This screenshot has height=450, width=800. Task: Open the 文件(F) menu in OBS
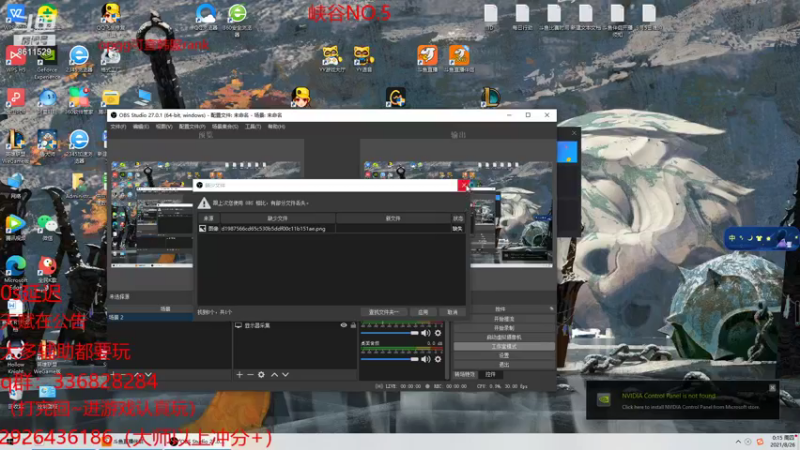[118, 127]
